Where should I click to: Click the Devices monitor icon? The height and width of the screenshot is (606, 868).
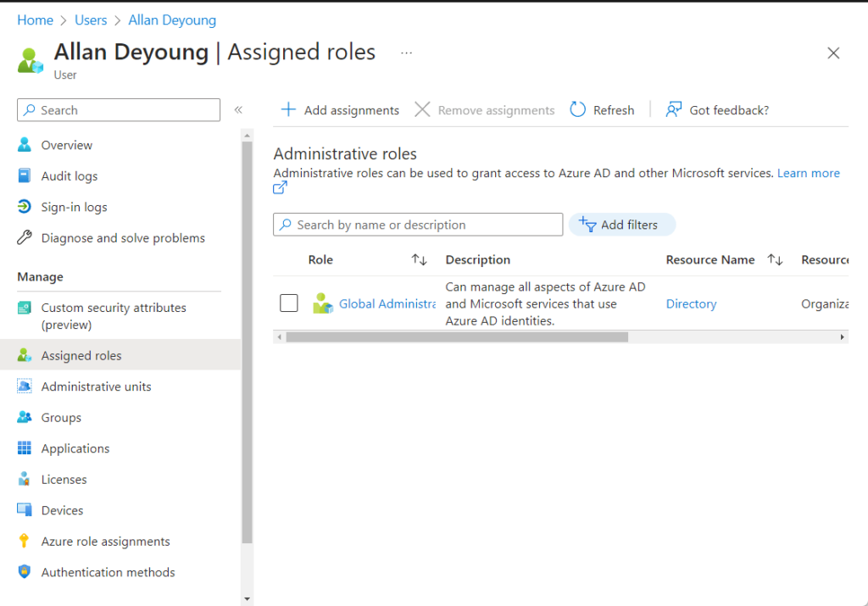pyautogui.click(x=25, y=510)
